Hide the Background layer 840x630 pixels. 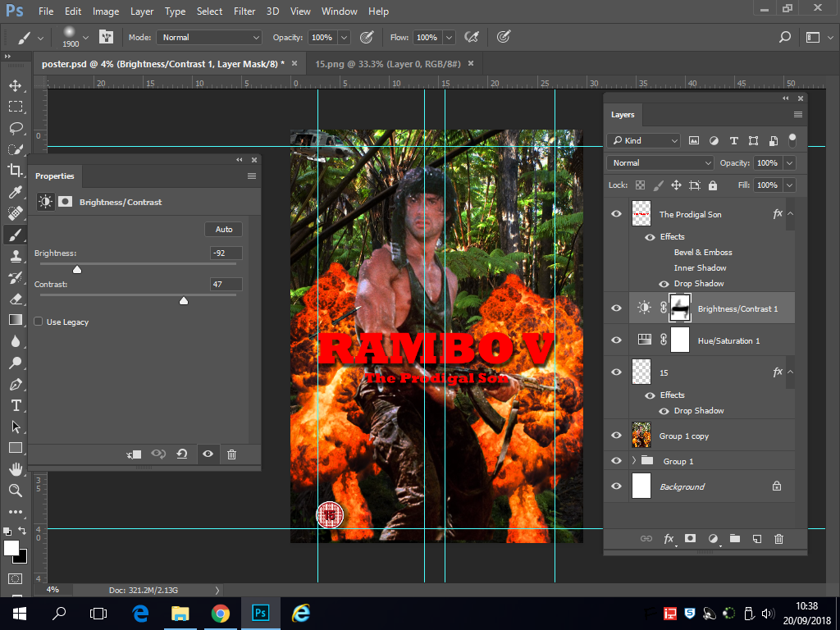tap(617, 486)
